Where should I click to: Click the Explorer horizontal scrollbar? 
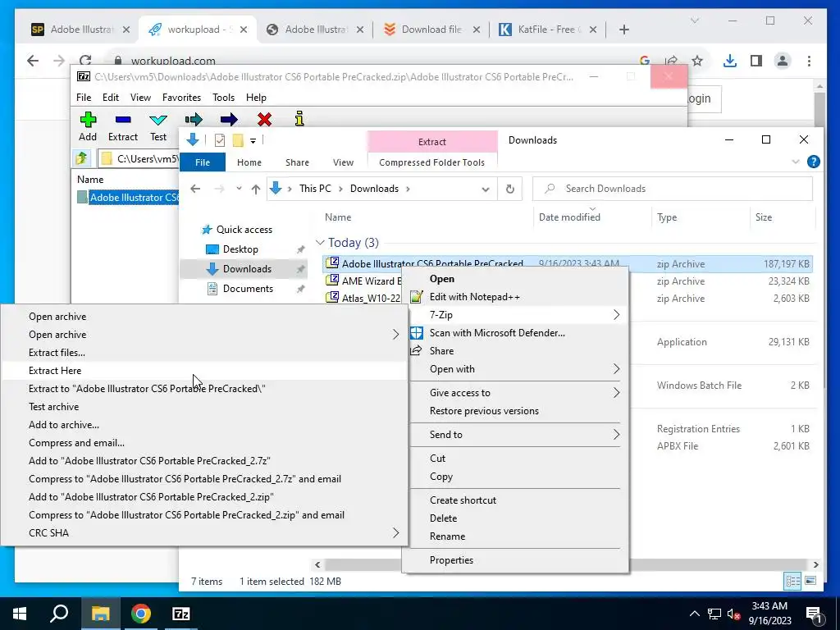click(566, 564)
